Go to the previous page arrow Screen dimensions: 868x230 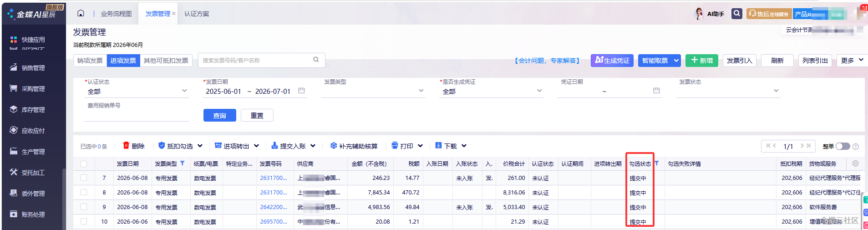[774, 146]
